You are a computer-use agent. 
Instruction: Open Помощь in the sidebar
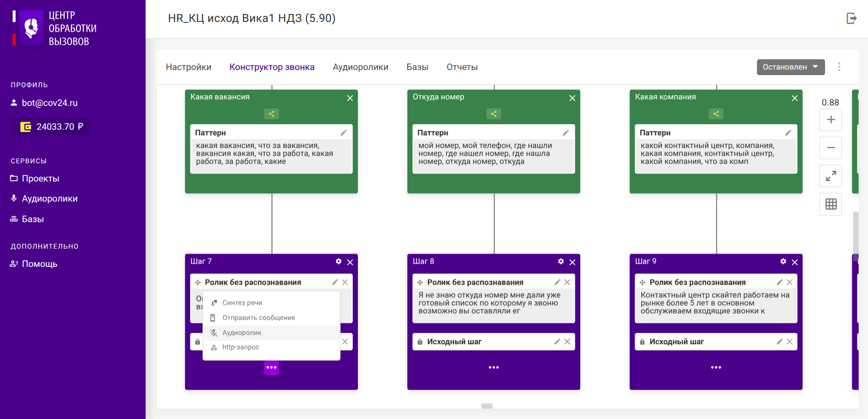tap(34, 264)
